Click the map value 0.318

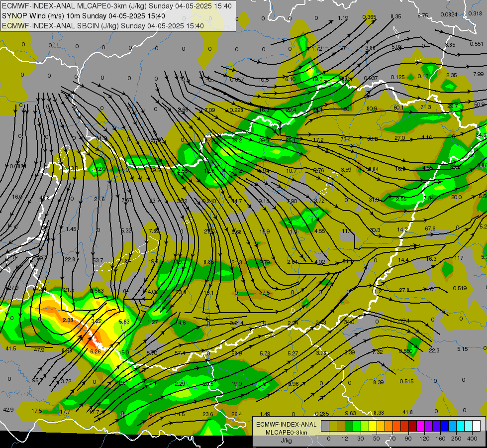(475, 13)
